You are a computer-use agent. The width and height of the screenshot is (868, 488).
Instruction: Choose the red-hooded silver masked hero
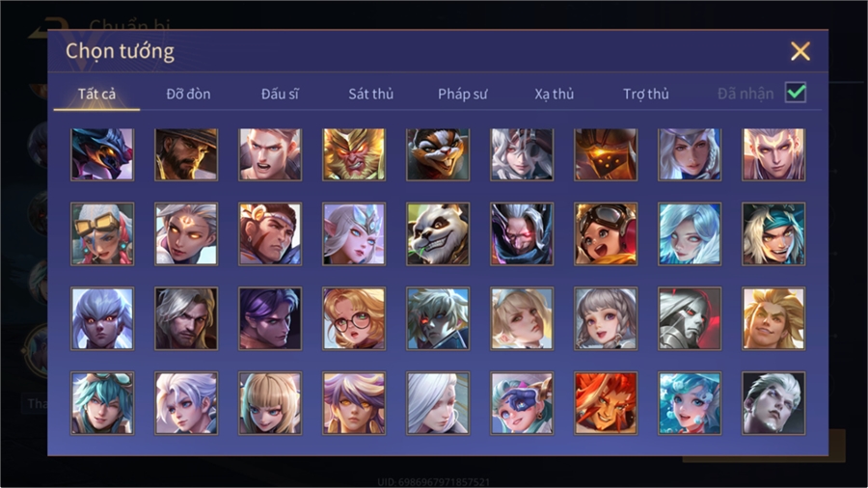pyautogui.click(x=690, y=318)
